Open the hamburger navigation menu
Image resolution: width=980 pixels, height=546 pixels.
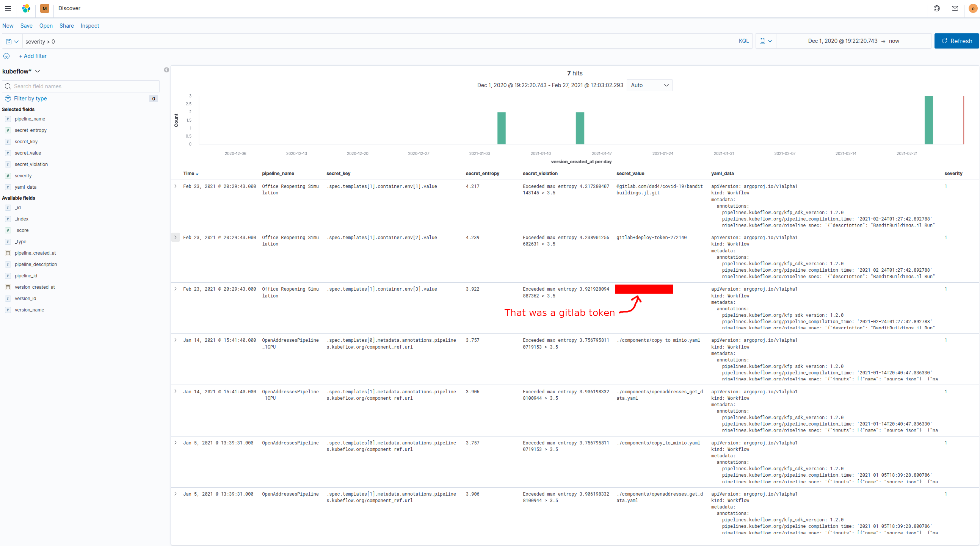8,8
